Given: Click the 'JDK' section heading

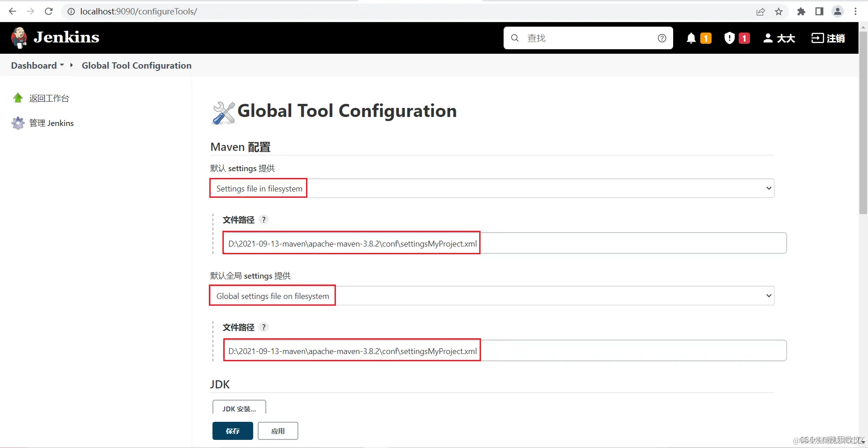Looking at the screenshot, I should pyautogui.click(x=220, y=384).
